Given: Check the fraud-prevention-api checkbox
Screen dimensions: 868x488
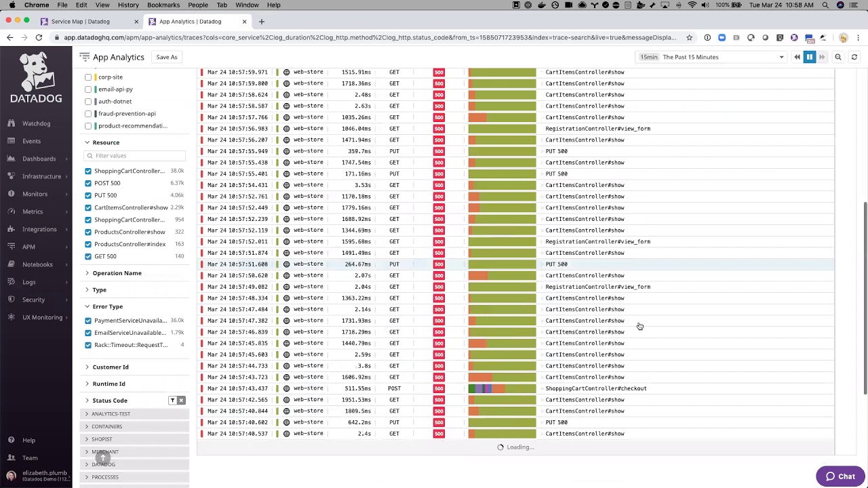Looking at the screenshot, I should 88,114.
